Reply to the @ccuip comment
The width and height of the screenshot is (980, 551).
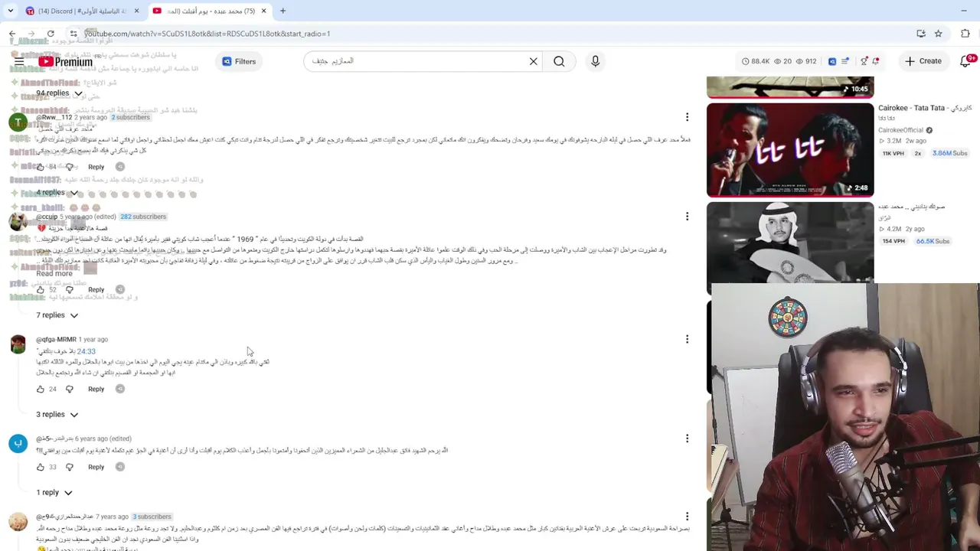[96, 290]
